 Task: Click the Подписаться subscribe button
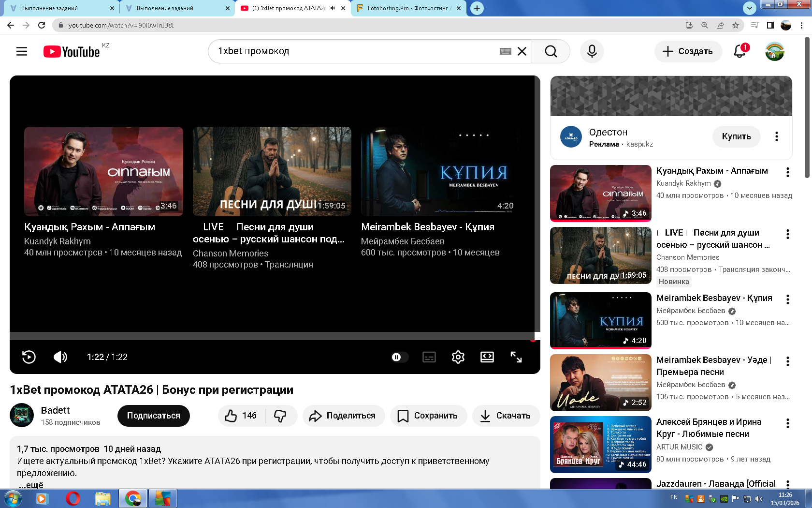(x=153, y=416)
